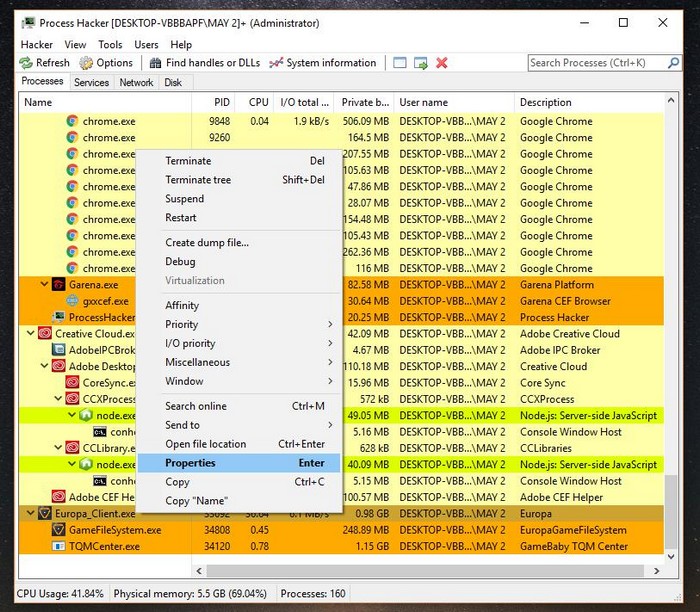Viewport: 700px width, 612px height.
Task: Open Options from the gear icon
Action: (86, 63)
